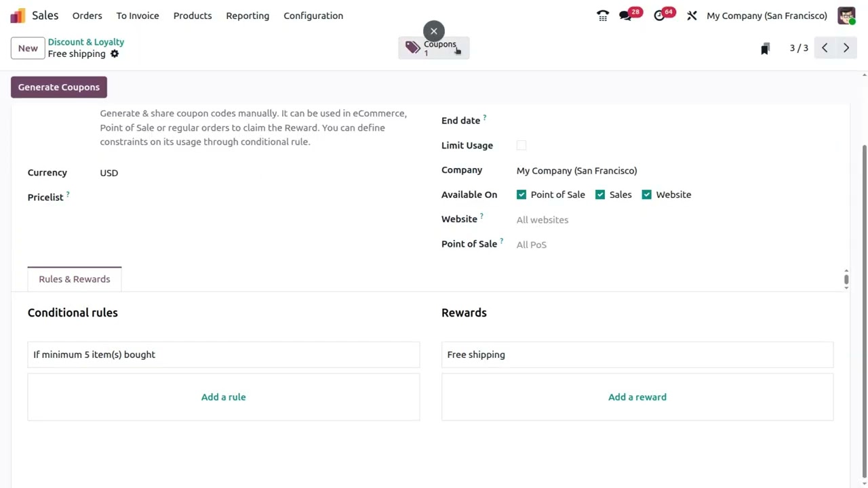Viewport: 868px width, 488px height.
Task: Click the pager counter 3 / 3
Action: point(799,48)
